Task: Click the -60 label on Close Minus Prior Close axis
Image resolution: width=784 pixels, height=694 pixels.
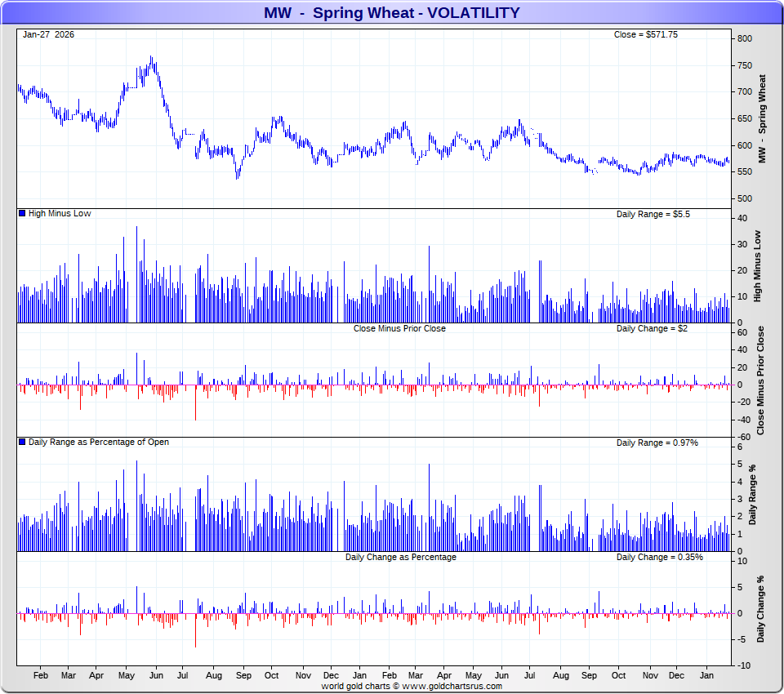Action: click(x=743, y=437)
